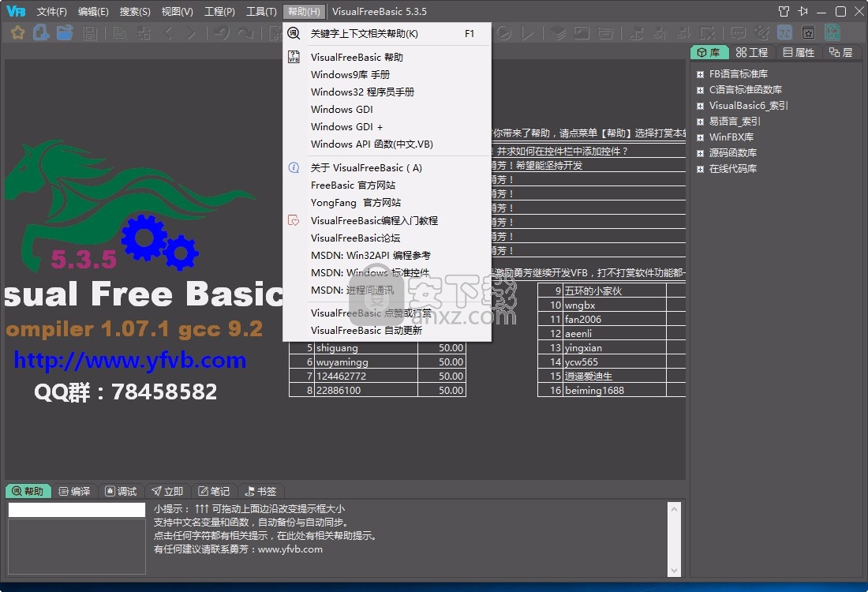Image resolution: width=868 pixels, height=592 pixels.
Task: Open the 工程(P) menu
Action: click(220, 12)
